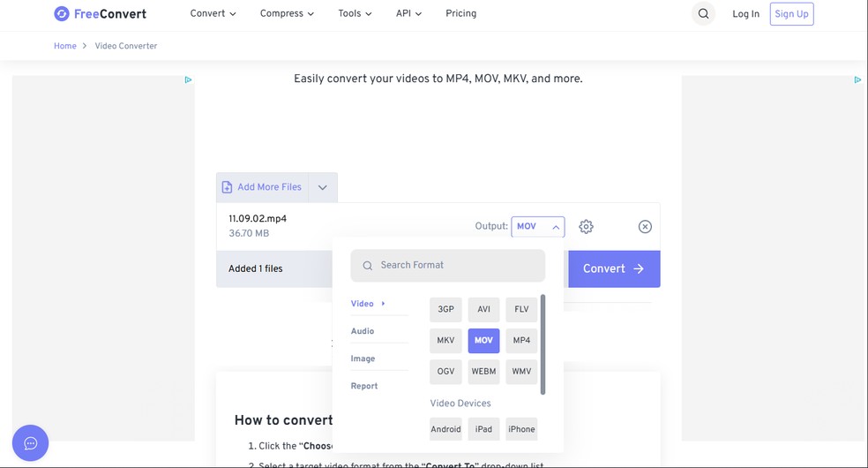Click the Sign Up button

pyautogui.click(x=791, y=14)
